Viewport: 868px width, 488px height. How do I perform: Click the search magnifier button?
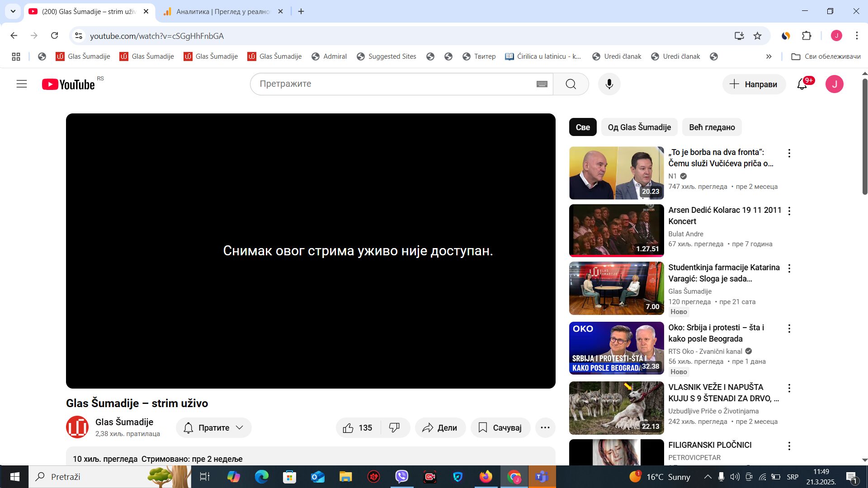click(571, 84)
